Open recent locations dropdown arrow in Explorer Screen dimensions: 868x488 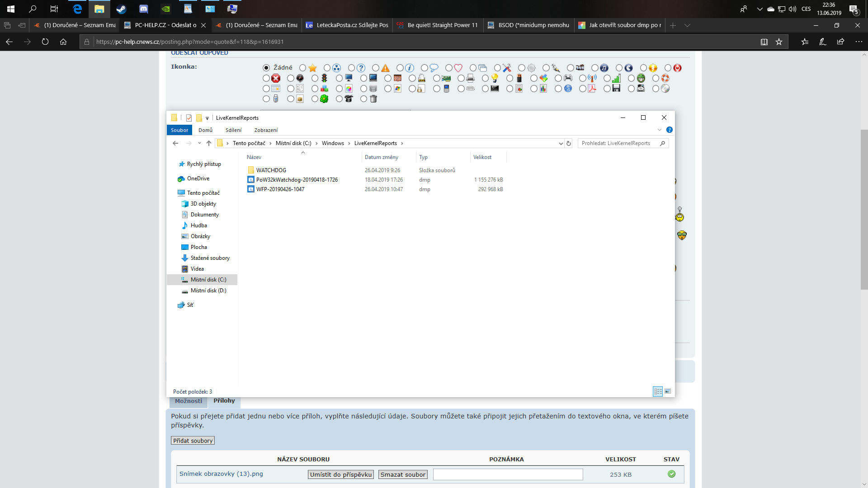(x=199, y=143)
